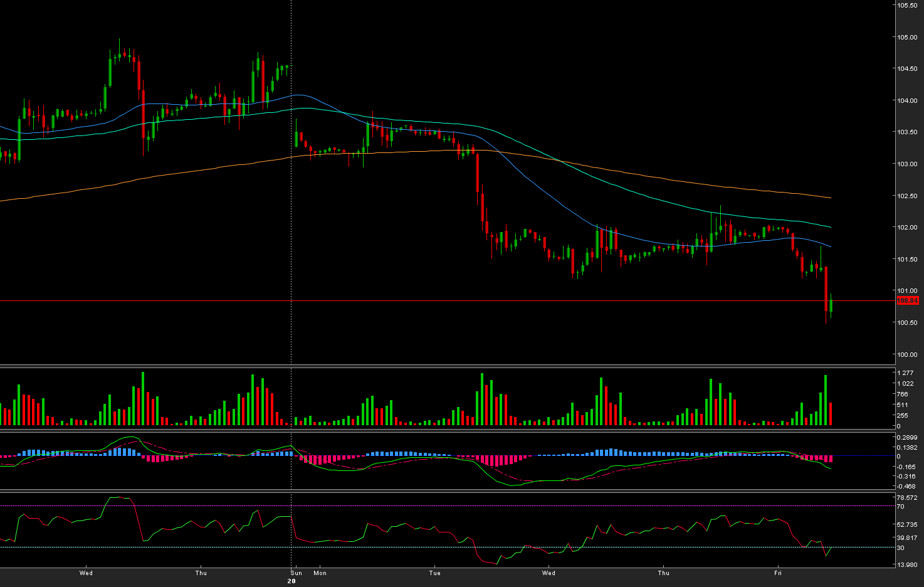
Task: Click the magenta dotted RSI overbought line
Action: click(x=447, y=505)
